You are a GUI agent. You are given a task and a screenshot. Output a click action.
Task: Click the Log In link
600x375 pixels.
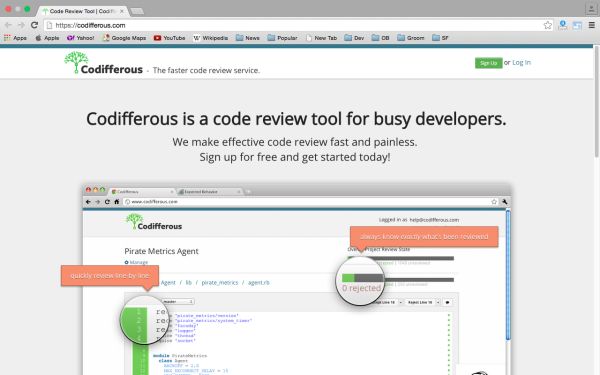pos(521,62)
